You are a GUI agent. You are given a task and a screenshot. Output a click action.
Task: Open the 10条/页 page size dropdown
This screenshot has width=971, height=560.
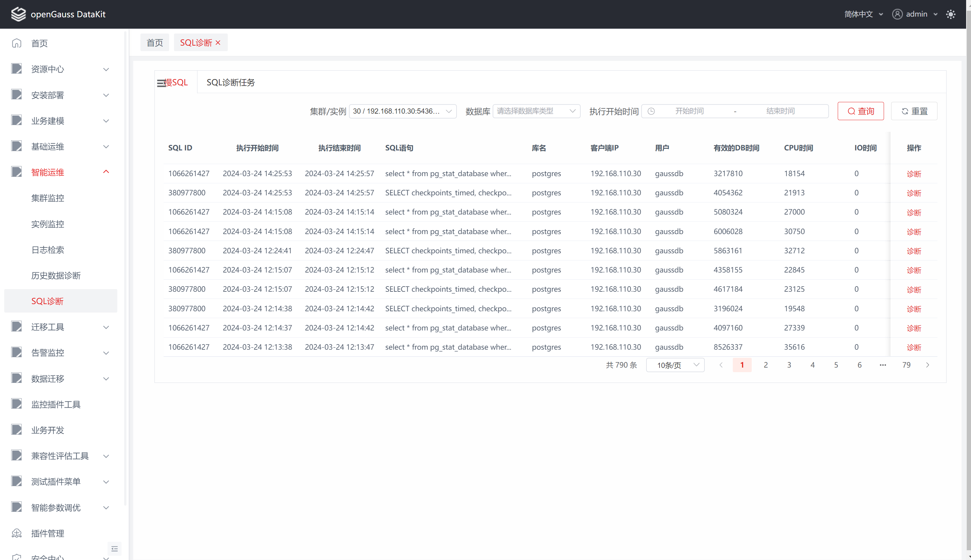(x=675, y=365)
